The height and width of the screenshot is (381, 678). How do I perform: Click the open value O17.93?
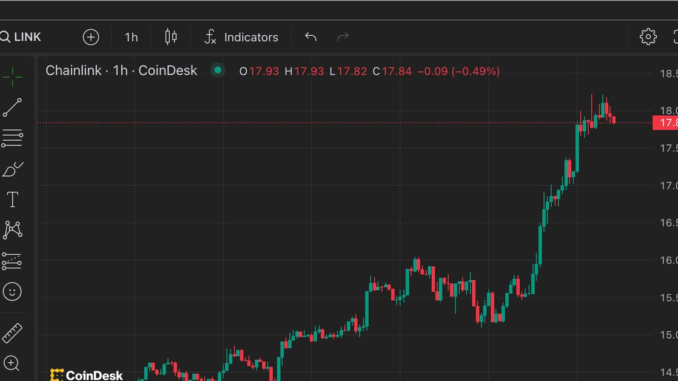259,71
